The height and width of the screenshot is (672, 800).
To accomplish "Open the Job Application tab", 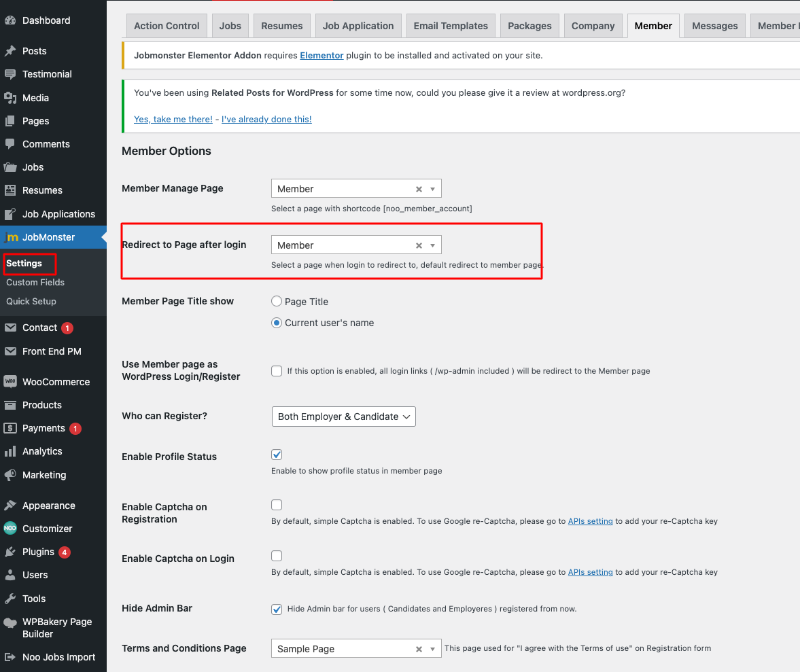I will (358, 26).
